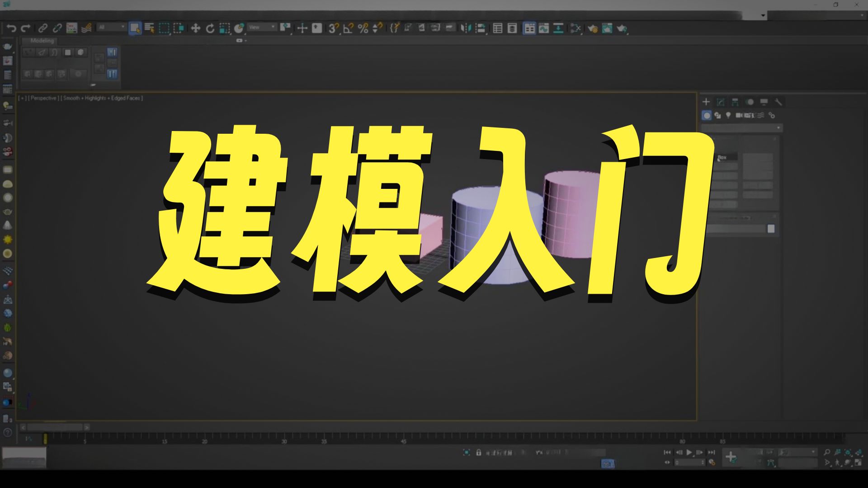Toggle 3D Snaps button
The width and height of the screenshot is (868, 488).
point(334,28)
